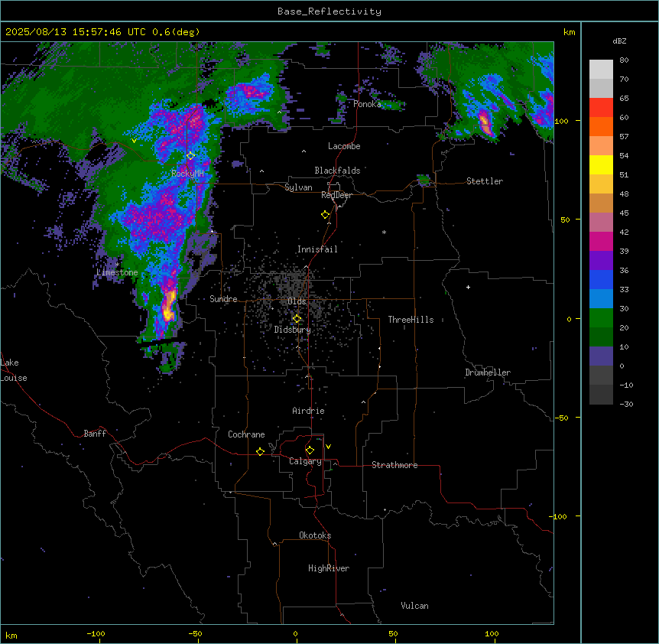This screenshot has height=644, width=659.
Task: Click the Sylvan town label
Action: click(298, 187)
